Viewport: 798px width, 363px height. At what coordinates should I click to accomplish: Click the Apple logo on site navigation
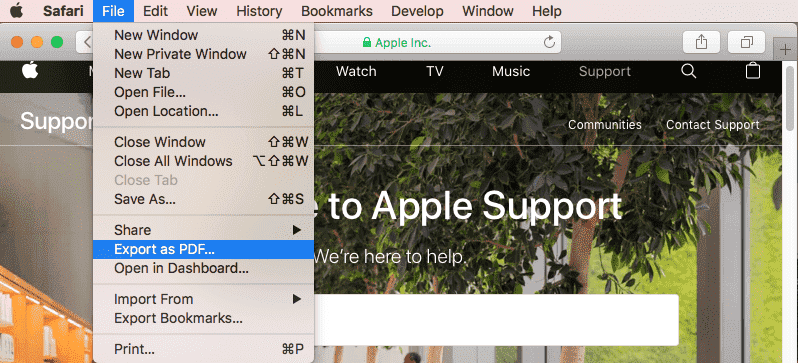30,71
